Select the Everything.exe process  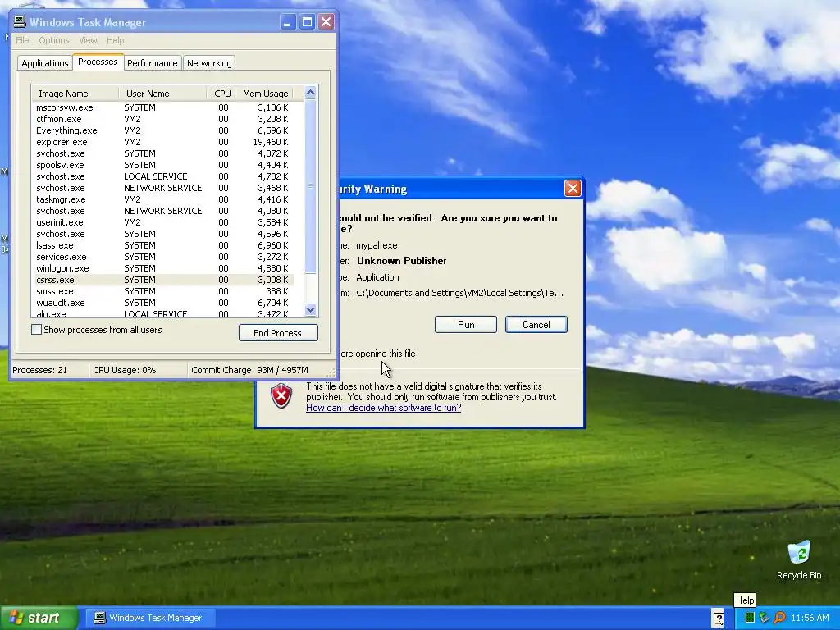(x=163, y=130)
